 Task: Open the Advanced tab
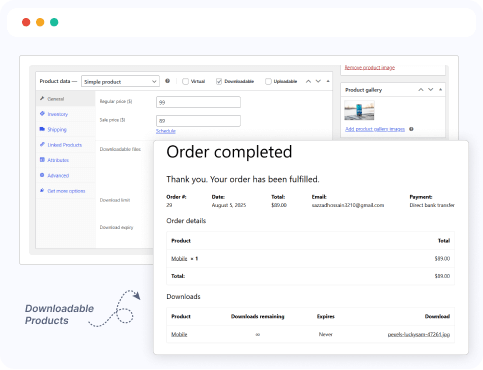pos(65,175)
